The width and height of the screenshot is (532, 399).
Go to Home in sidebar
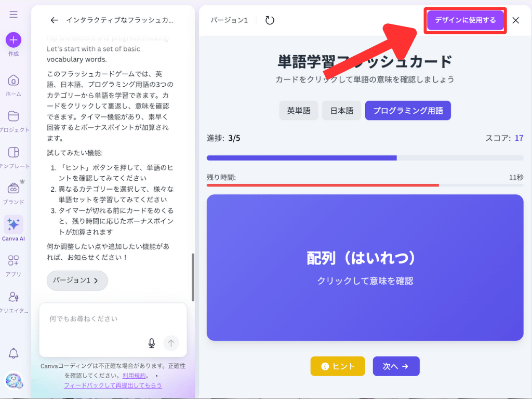pyautogui.click(x=14, y=81)
